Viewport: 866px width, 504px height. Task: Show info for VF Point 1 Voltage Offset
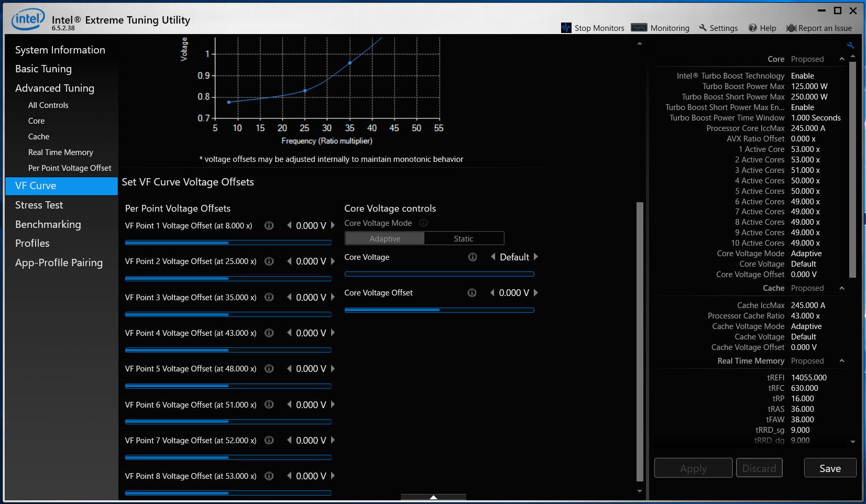[269, 226]
